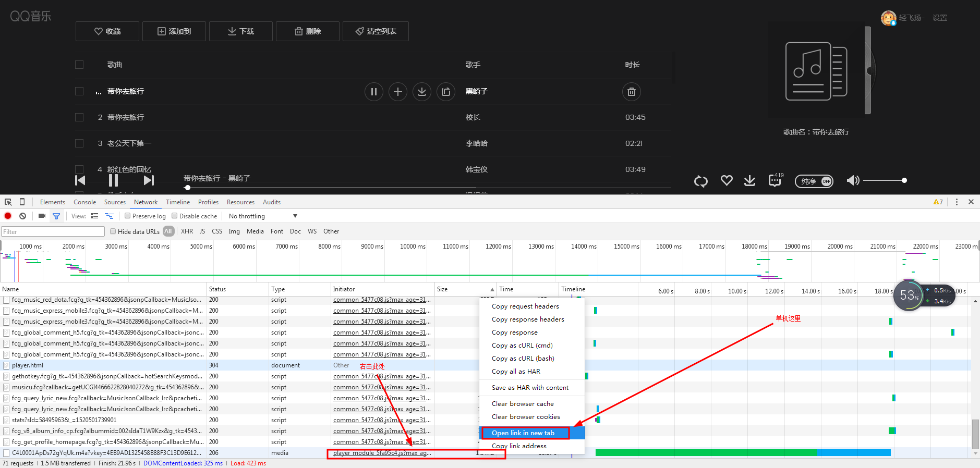
Task: Enable the Disable cache checkbox
Action: [175, 216]
